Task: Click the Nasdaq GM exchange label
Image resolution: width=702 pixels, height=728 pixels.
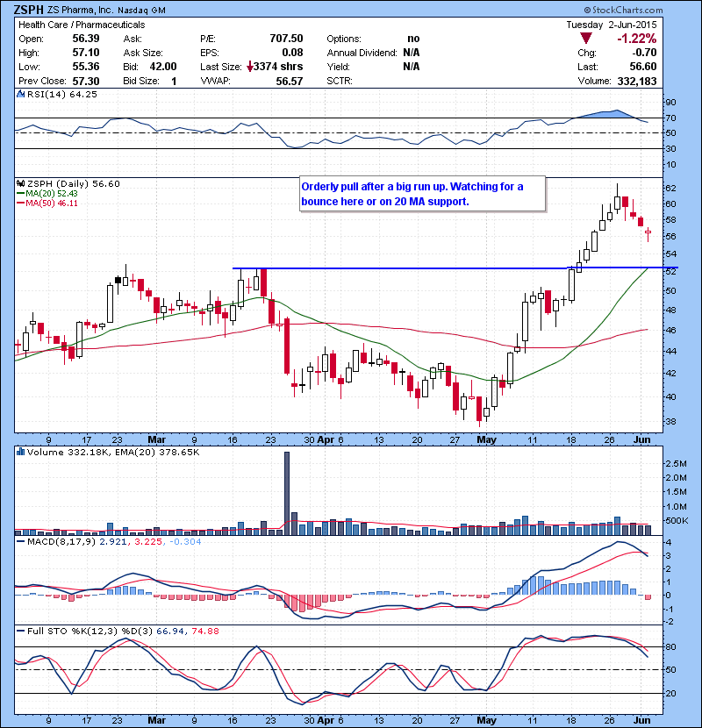Action: pos(141,11)
